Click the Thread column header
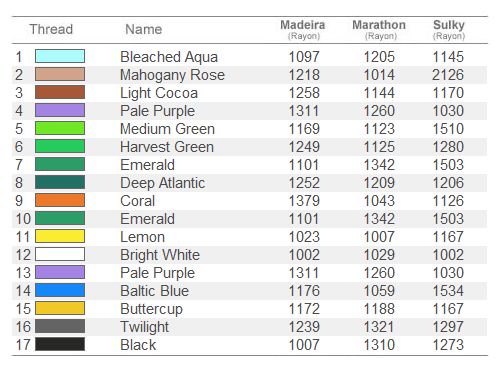 pyautogui.click(x=51, y=29)
